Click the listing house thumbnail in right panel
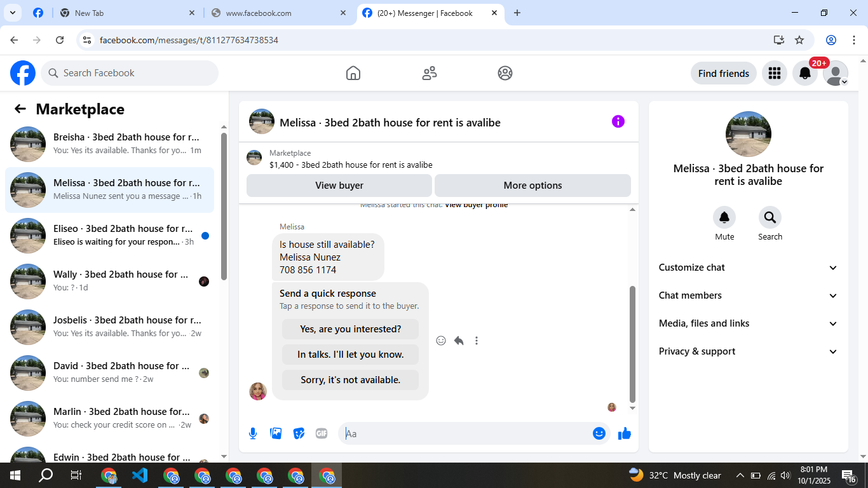Viewport: 868px width, 488px height. click(749, 134)
